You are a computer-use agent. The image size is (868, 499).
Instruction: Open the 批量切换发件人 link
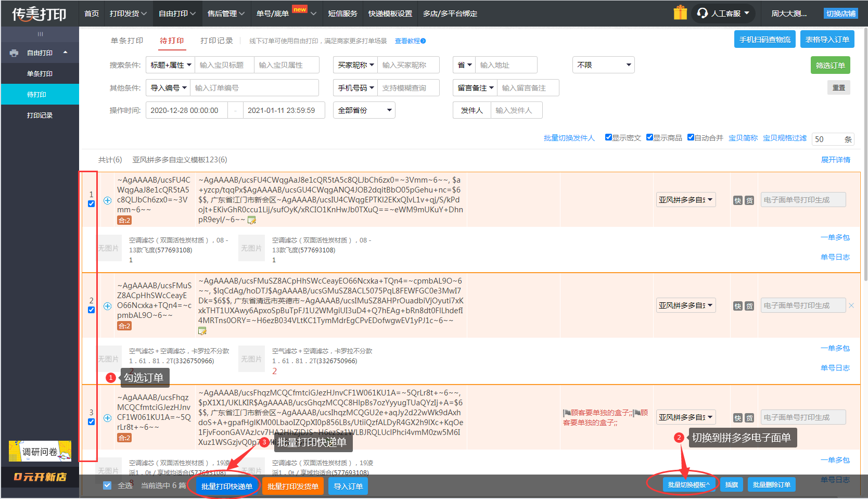[x=569, y=138]
